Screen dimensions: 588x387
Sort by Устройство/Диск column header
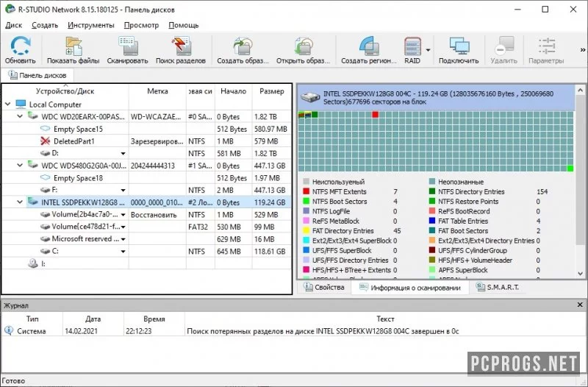click(x=65, y=90)
